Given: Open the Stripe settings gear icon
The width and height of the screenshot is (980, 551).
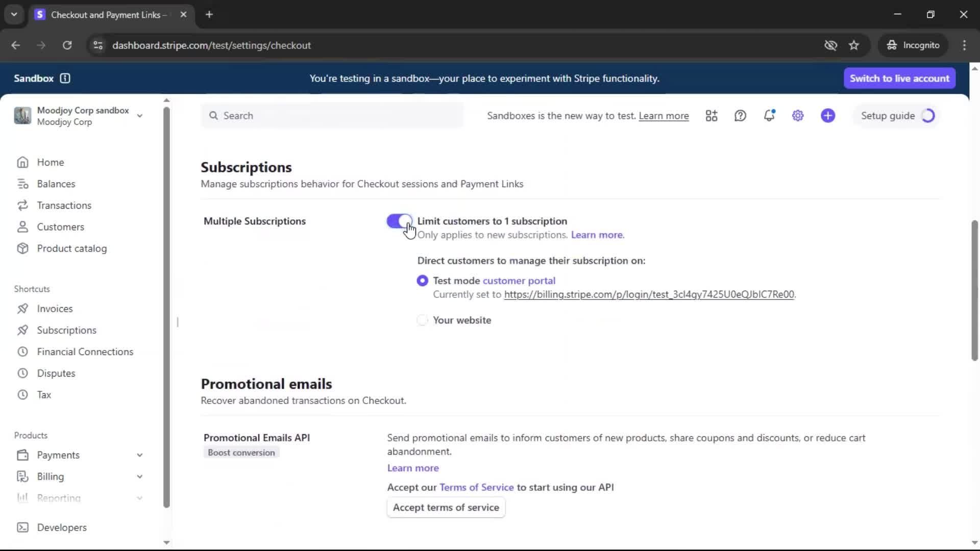Looking at the screenshot, I should (798, 116).
